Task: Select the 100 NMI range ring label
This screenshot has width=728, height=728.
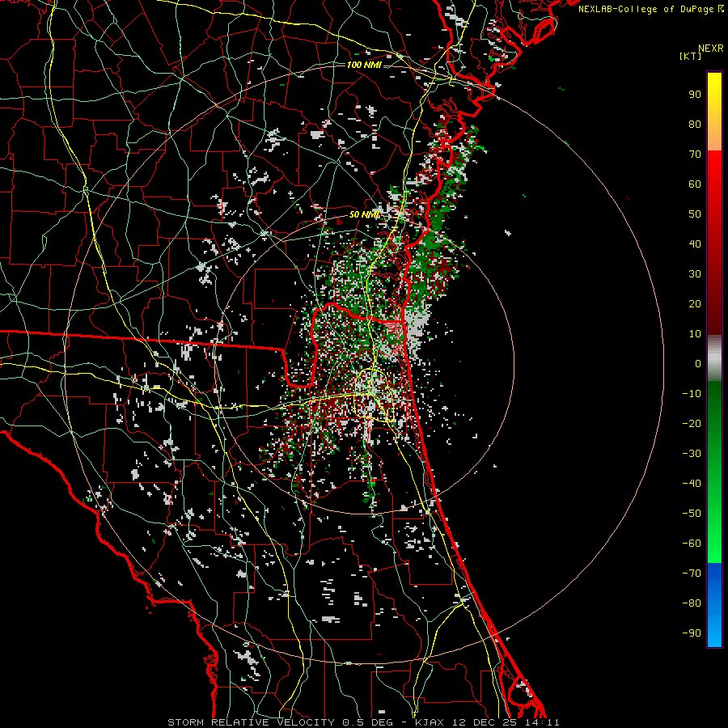Action: tap(364, 65)
